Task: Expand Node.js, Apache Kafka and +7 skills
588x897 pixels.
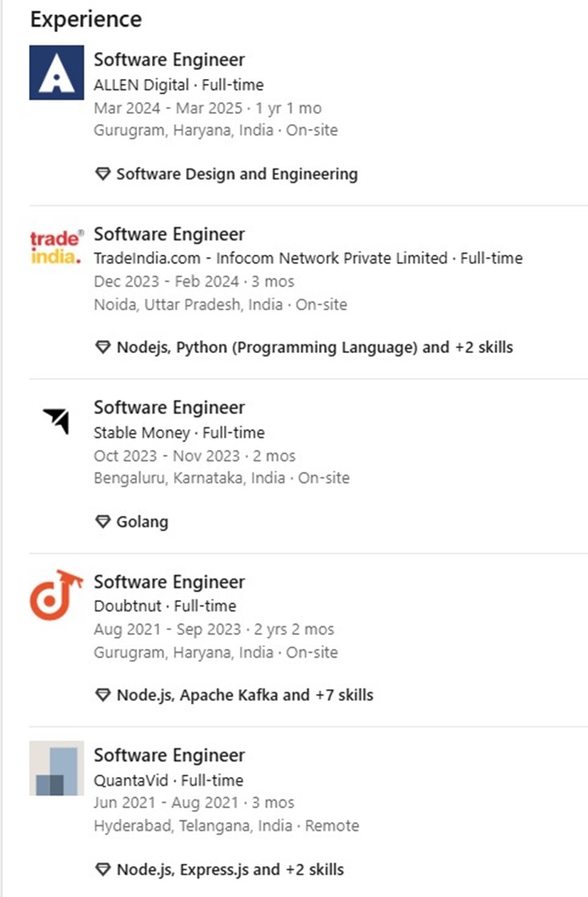Action: pos(245,695)
